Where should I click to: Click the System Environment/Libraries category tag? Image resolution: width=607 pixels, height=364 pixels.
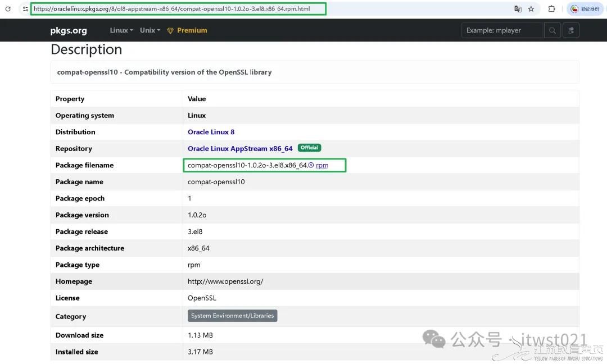pyautogui.click(x=232, y=316)
